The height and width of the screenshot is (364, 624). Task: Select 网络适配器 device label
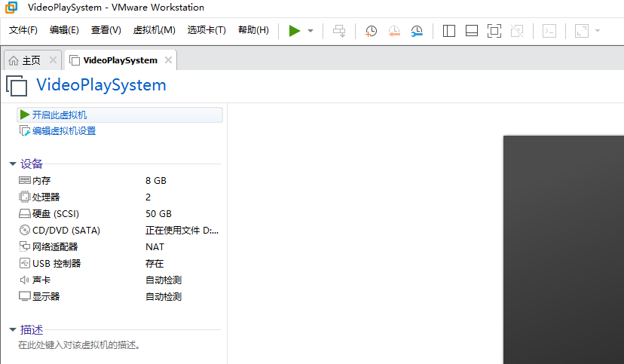(55, 246)
